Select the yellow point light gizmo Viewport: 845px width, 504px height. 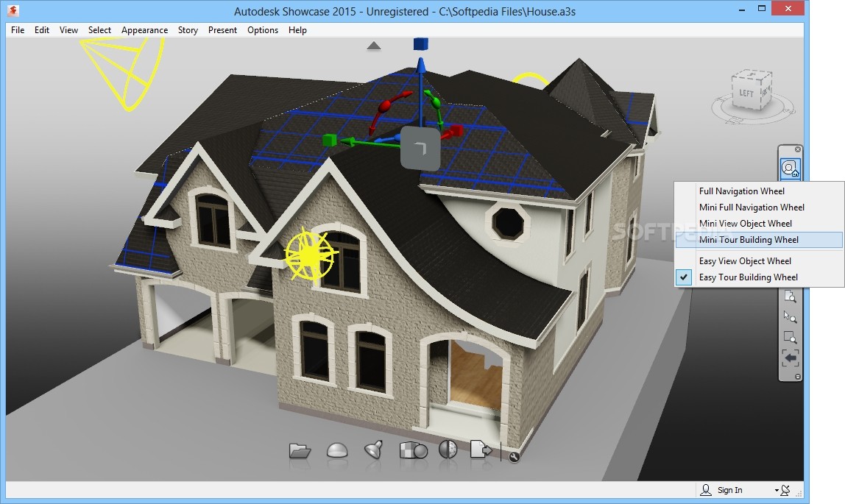coord(310,255)
